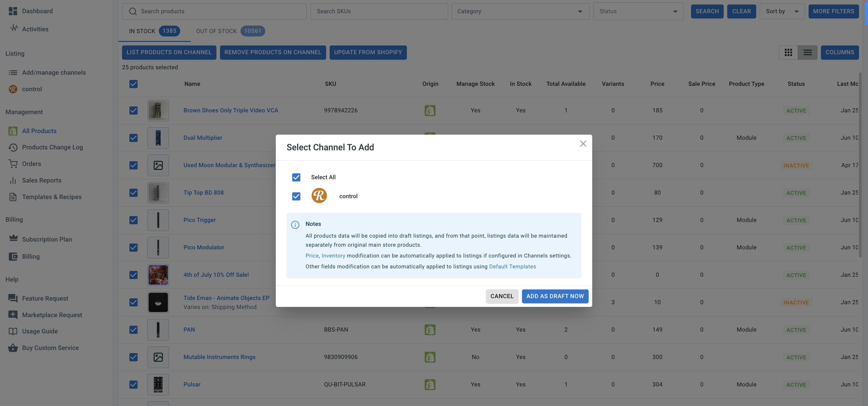The height and width of the screenshot is (406, 868).
Task: Select the IN STOCK tab
Action: [154, 31]
